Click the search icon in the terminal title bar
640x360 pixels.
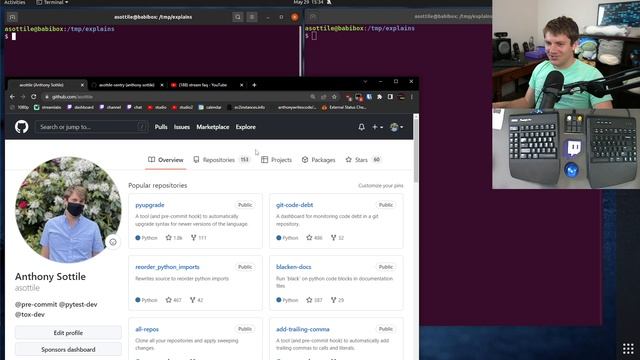pos(238,17)
